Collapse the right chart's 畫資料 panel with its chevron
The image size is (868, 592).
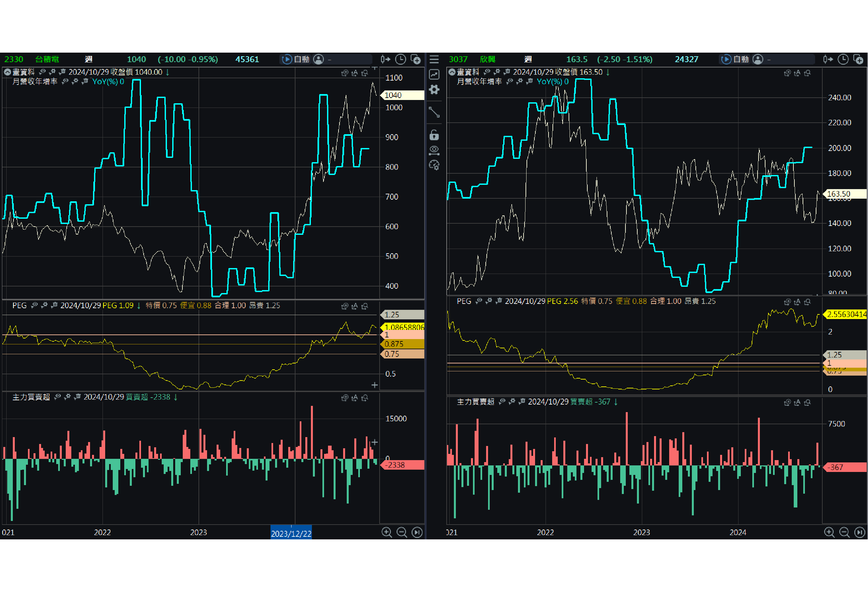tap(452, 72)
